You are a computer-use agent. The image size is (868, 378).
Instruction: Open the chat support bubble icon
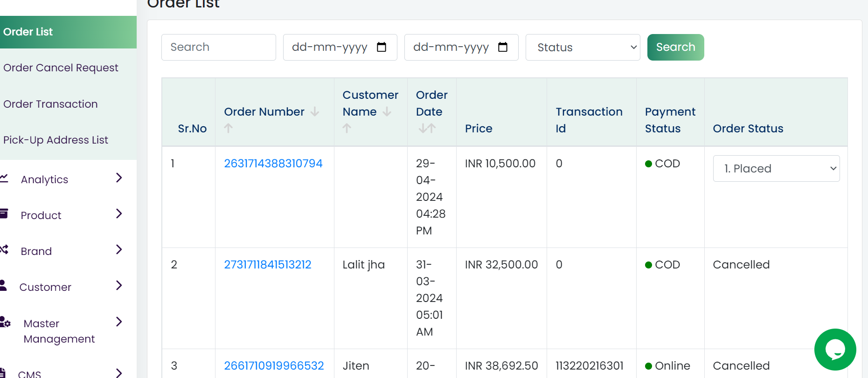tap(835, 350)
